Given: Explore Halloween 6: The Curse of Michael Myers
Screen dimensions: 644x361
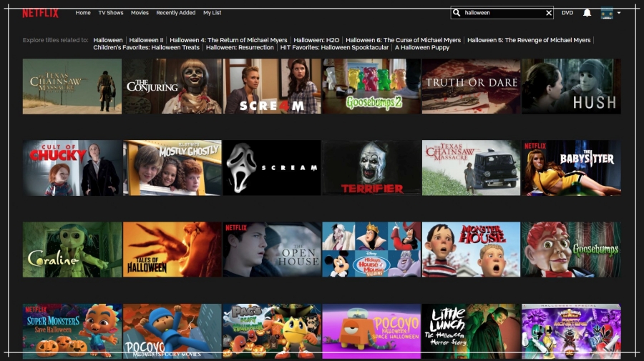Looking at the screenshot, I should [x=404, y=40].
